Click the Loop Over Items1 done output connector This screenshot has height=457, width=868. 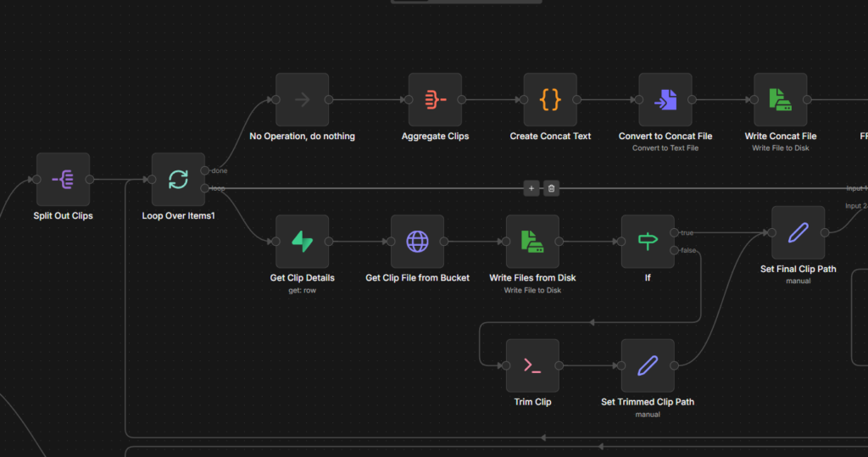(205, 170)
